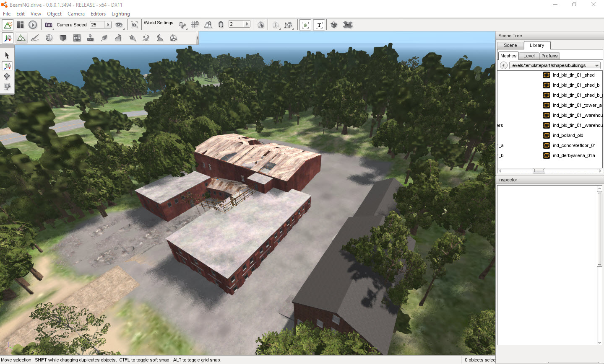This screenshot has width=604, height=364.
Task: Select the Meshes sub-tab
Action: [508, 56]
